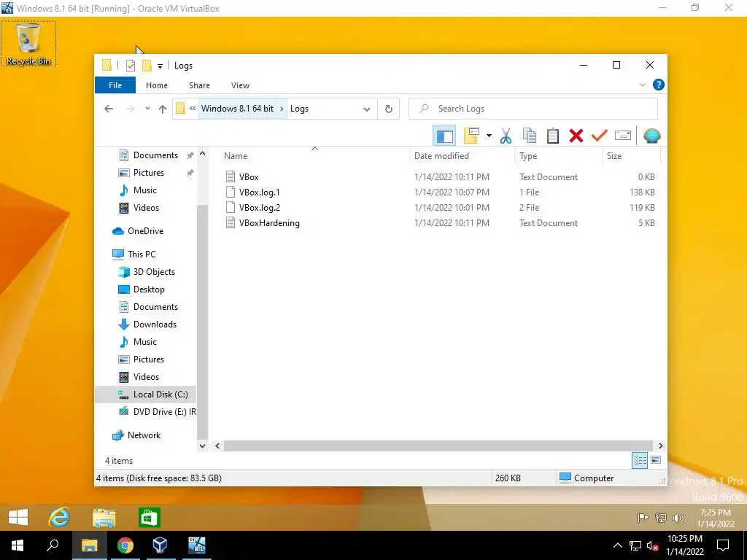Open guest Internet Explorer taskbar icon
Screen dimensions: 747x560
click(59, 517)
